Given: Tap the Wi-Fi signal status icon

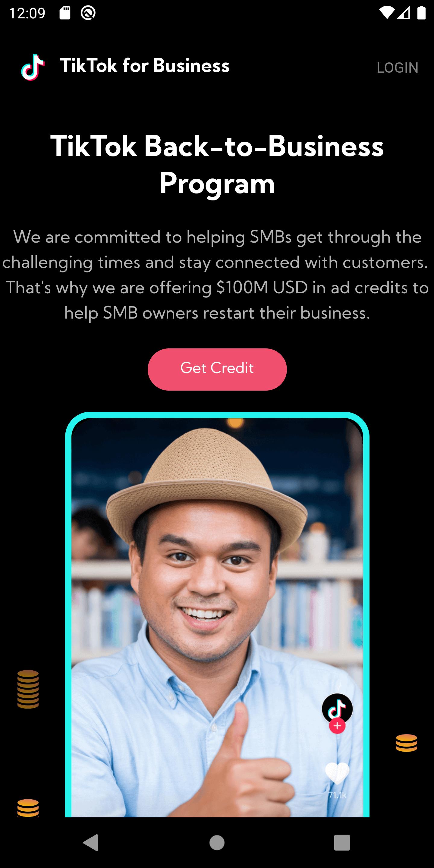Looking at the screenshot, I should tap(386, 13).
